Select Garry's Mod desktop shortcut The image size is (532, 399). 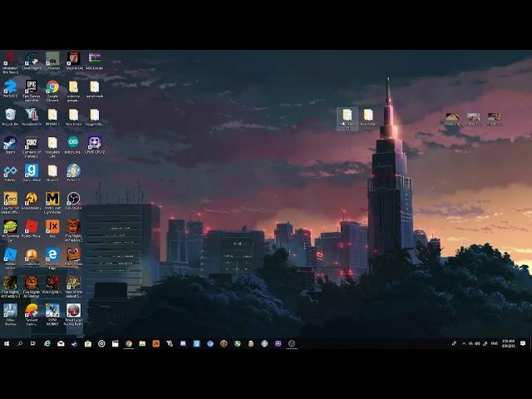pos(32,173)
